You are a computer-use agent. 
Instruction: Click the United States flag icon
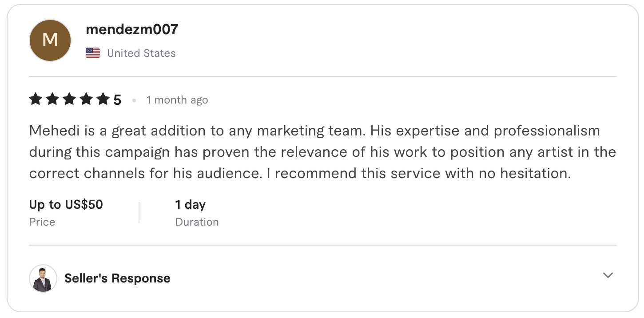point(93,53)
